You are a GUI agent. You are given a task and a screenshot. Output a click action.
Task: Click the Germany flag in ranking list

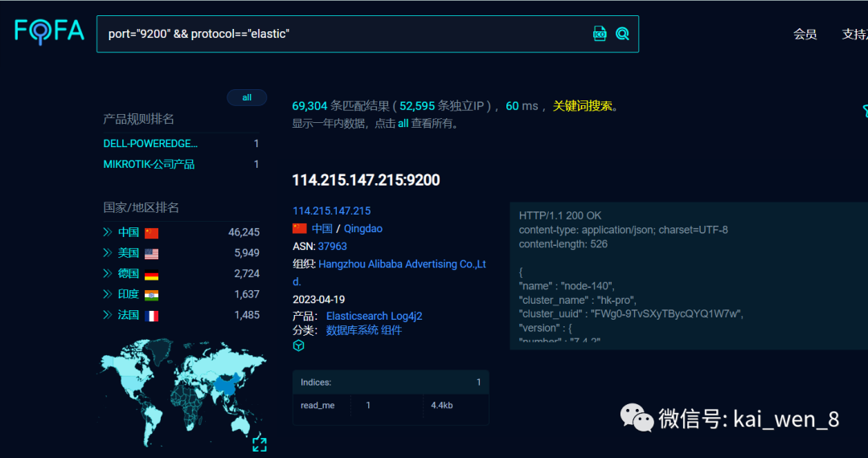click(x=152, y=274)
